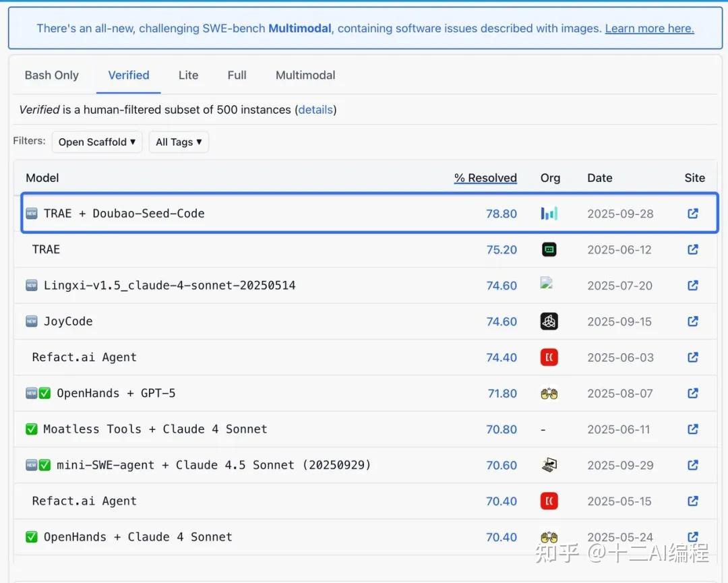
Task: Click mini-SWE-agent org logo
Action: (x=549, y=465)
